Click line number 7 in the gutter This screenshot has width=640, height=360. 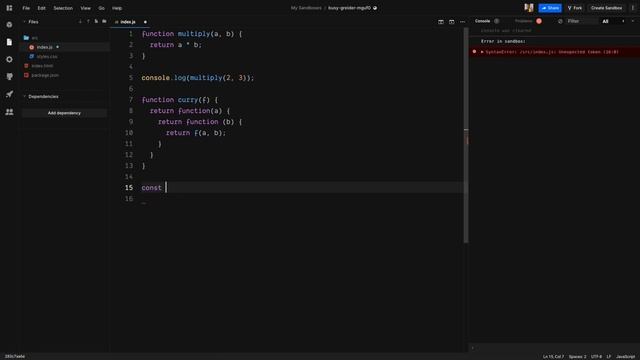131,100
